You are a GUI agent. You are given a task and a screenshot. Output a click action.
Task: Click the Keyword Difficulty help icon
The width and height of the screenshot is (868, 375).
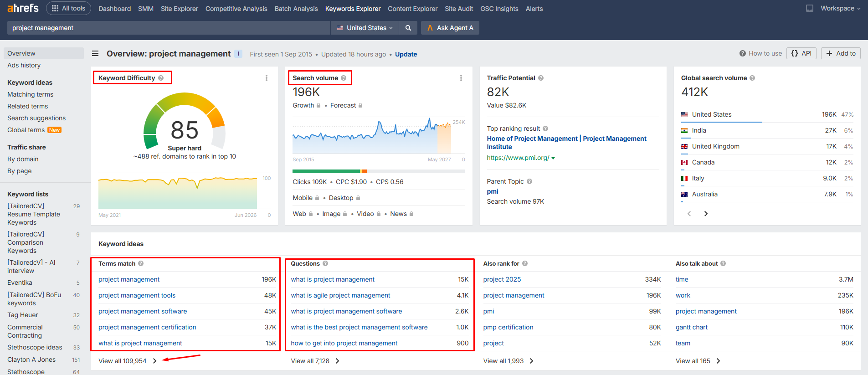click(161, 78)
